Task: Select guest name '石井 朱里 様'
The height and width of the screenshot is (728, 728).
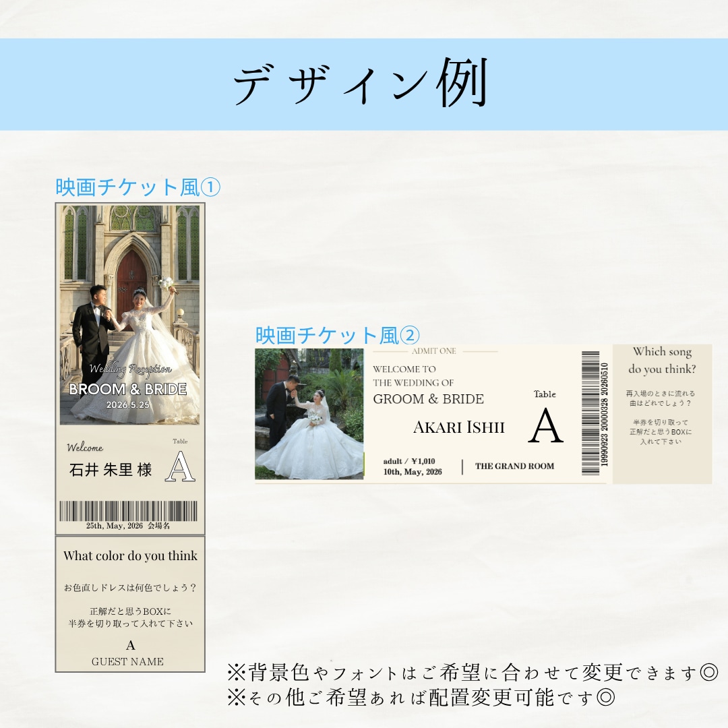Action: [111, 470]
